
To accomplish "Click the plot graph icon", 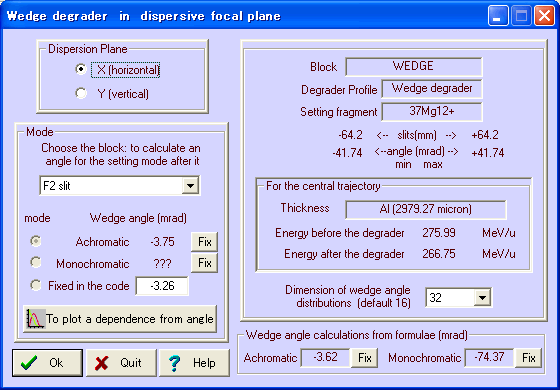I will (x=35, y=319).
